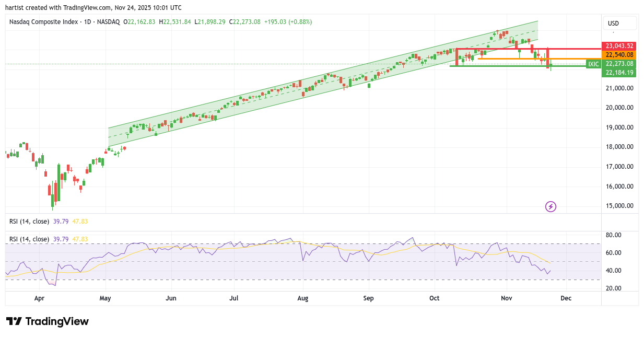This screenshot has width=644, height=337.
Task: Click the RSI 80.00 scale label
Action: pos(613,235)
